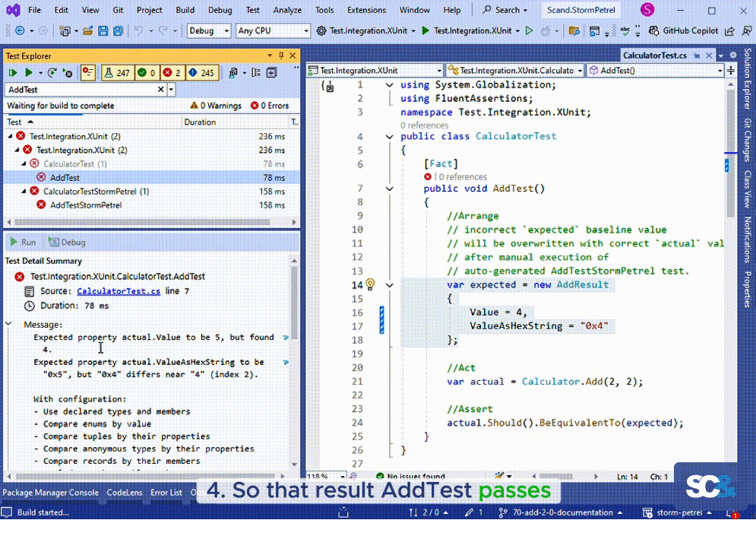Run all tests in Test Explorer
The width and height of the screenshot is (756, 536).
pos(13,73)
